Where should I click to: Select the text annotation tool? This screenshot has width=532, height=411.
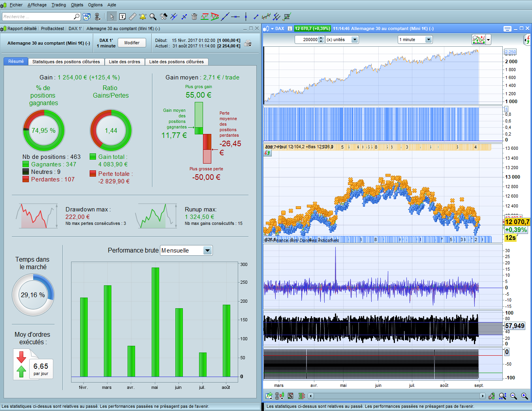coord(122,17)
